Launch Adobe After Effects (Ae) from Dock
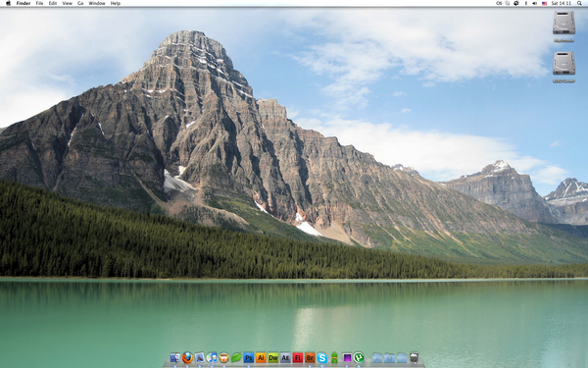Viewport: 588px width, 368px height. (285, 358)
